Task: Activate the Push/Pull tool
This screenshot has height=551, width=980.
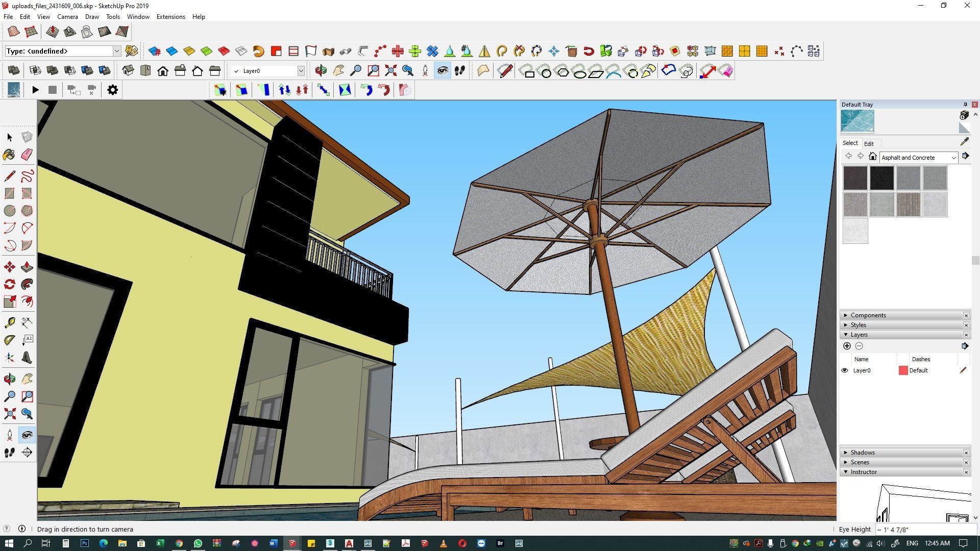Action: point(27,267)
